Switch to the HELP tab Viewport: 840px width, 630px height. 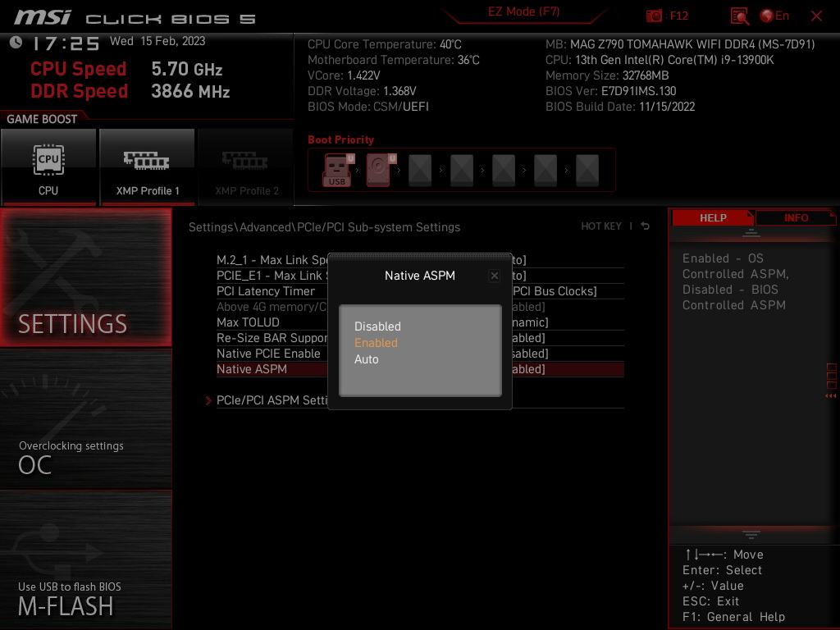[713, 218]
